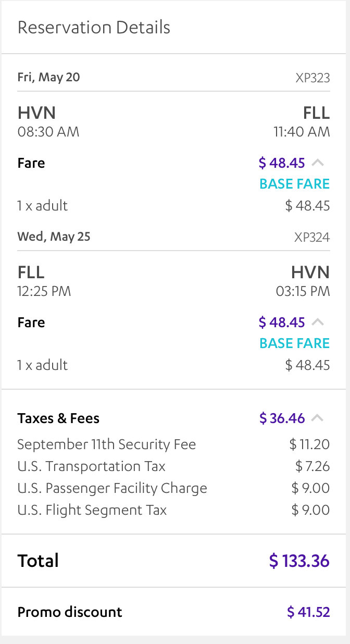Click the U.S. Passenger Facility Charge entry
This screenshot has width=350, height=644.
click(x=113, y=488)
